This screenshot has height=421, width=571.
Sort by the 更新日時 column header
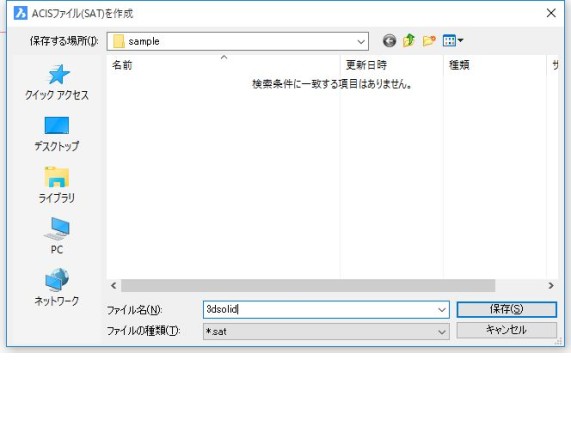pos(391,65)
